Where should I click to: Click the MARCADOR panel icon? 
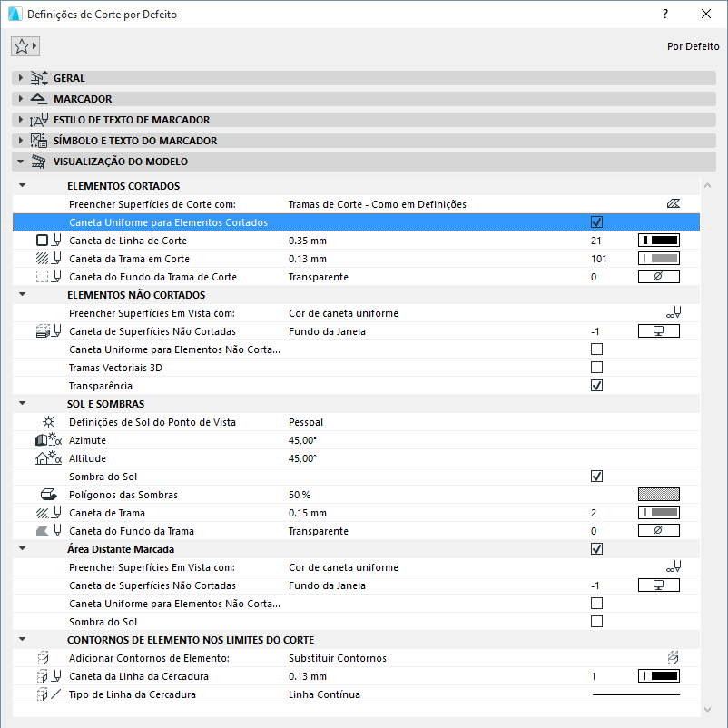[x=39, y=99]
